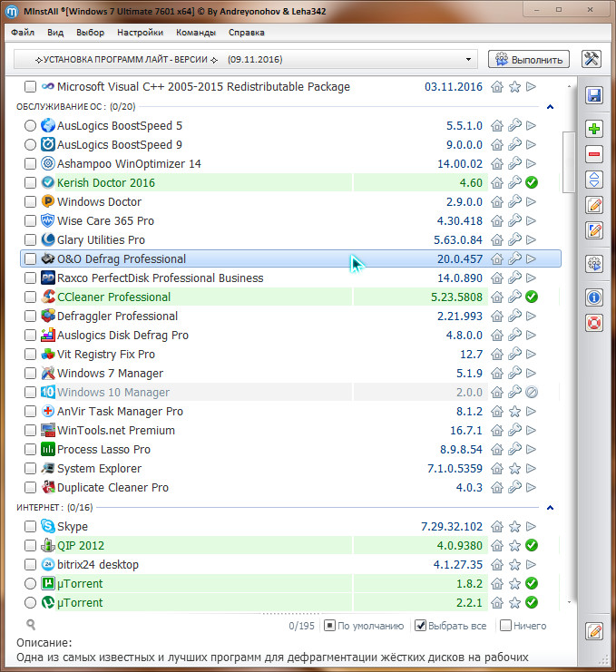This screenshot has width=616, height=672.
Task: Check the Kerish Doctor 2016 checkbox
Action: click(30, 182)
